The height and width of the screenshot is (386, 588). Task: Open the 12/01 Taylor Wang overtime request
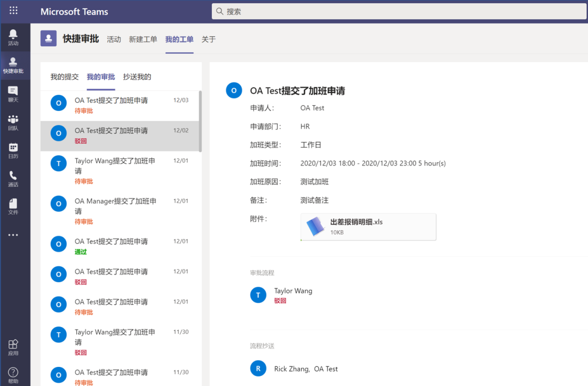coord(119,171)
